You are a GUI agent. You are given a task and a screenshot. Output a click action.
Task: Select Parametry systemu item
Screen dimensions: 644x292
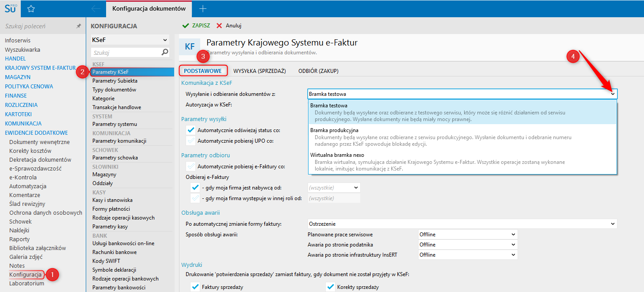click(x=114, y=124)
